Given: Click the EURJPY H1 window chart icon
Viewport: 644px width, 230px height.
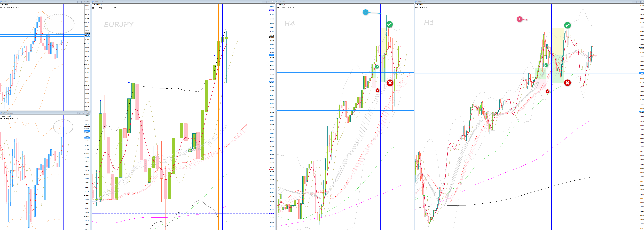Looking at the screenshot, I should 416,2.
